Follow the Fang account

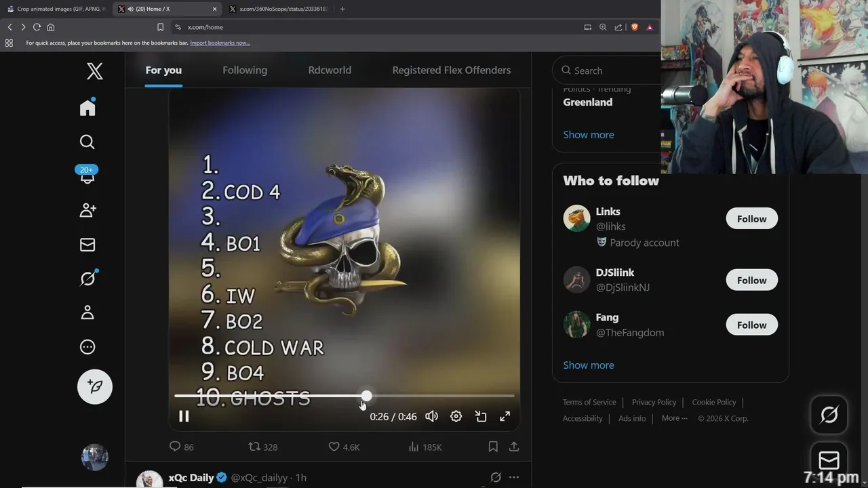[751, 325]
